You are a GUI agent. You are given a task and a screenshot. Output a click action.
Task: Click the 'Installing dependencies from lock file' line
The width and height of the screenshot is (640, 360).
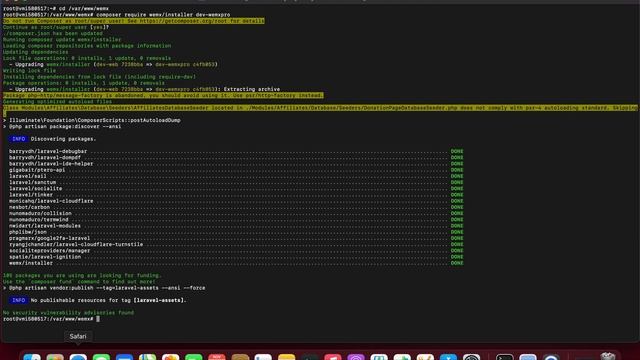pos(99,77)
